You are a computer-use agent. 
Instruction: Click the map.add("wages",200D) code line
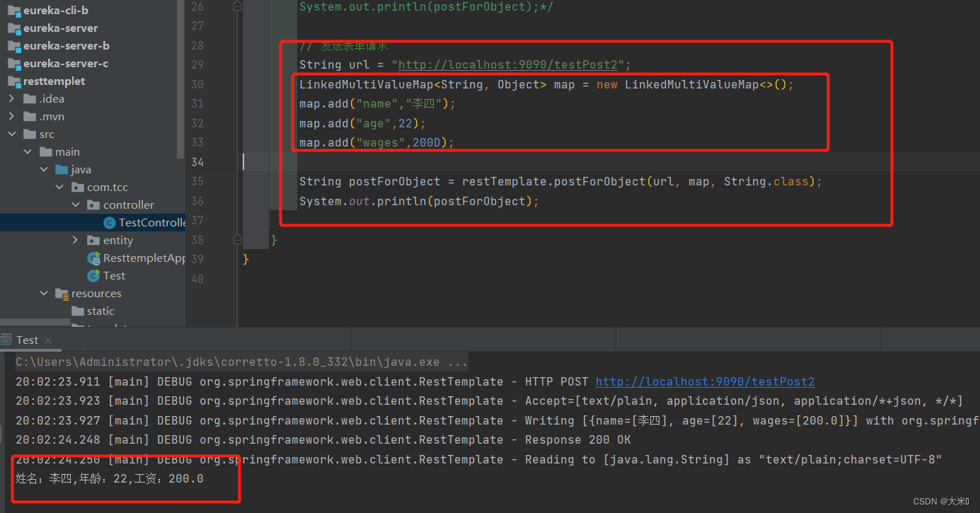click(x=376, y=142)
